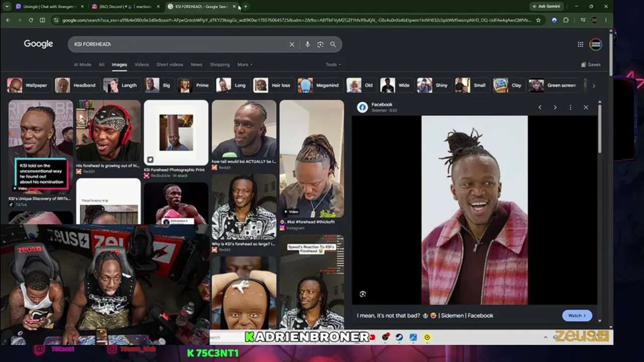This screenshot has height=362, width=644.
Task: Open more options in the image preview panel
Action: coord(571,108)
